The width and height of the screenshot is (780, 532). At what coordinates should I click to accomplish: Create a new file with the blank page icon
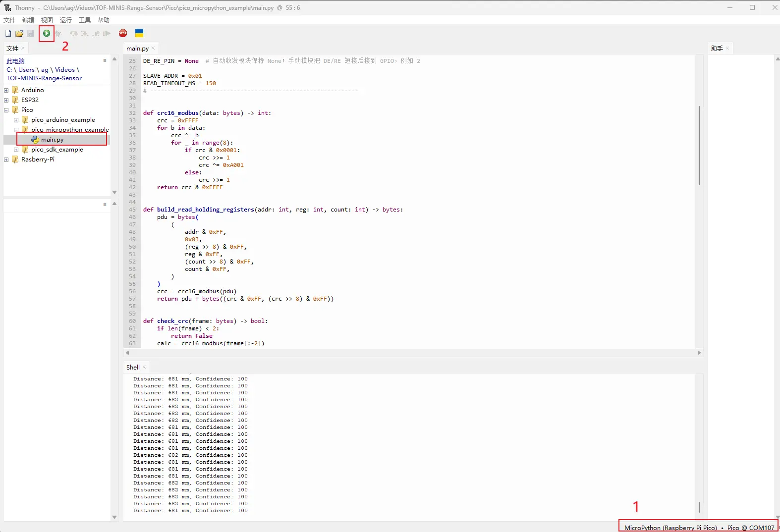pyautogui.click(x=8, y=33)
